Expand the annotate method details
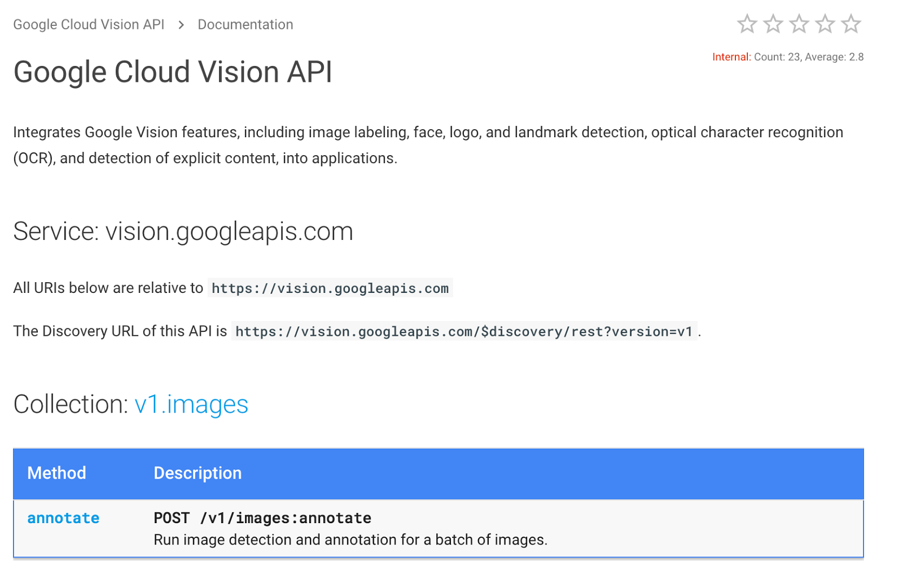Screen dimensions: 903x588 pos(63,518)
